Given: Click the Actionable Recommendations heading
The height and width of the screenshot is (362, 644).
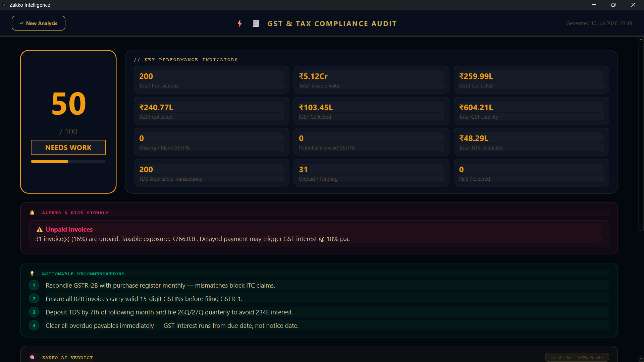Looking at the screenshot, I should (x=83, y=274).
